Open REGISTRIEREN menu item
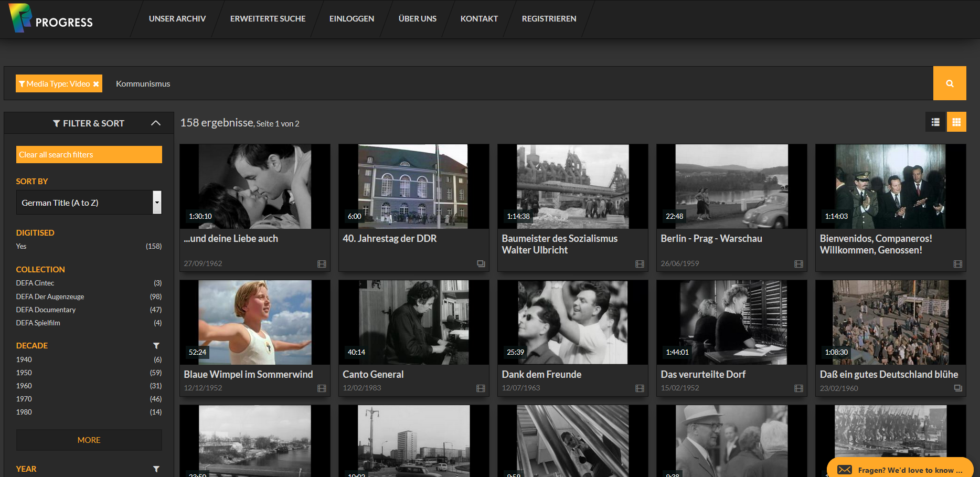The width and height of the screenshot is (980, 477). coord(549,19)
